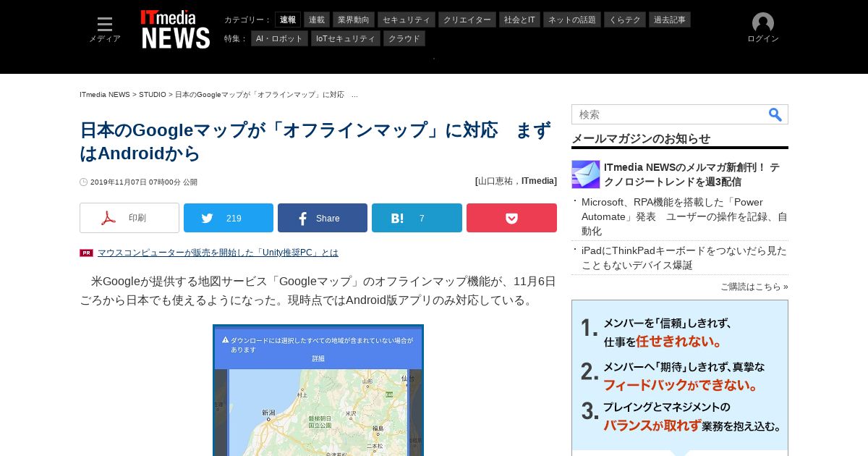
Task: Open the ITmedia NEWSのメルマガ新創刊 link
Action: tap(692, 174)
